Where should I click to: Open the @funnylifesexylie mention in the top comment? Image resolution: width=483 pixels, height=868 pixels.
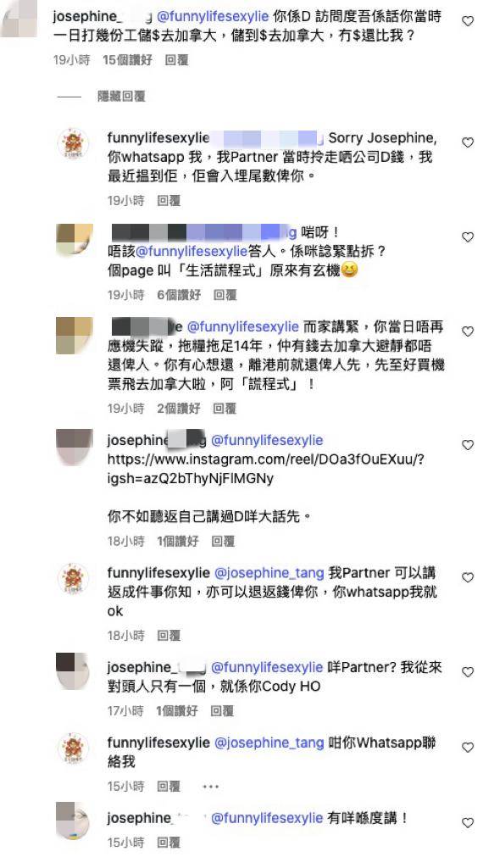214,17
